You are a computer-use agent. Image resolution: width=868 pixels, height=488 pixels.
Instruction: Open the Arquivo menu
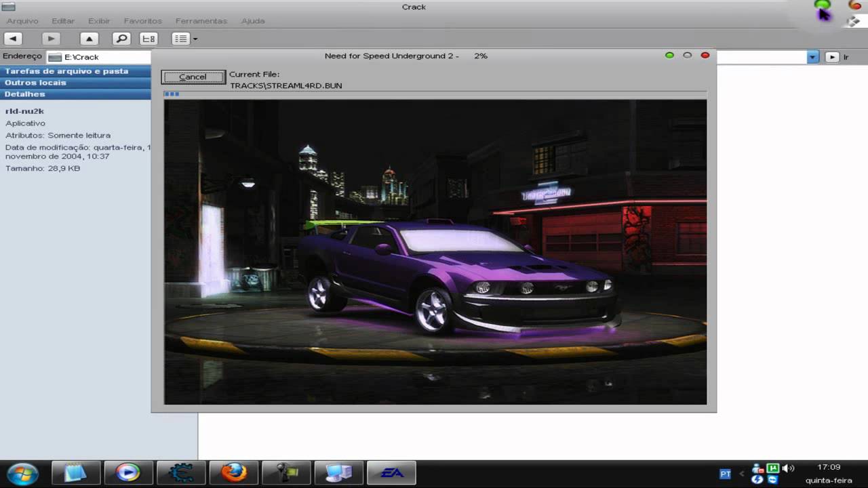pos(22,21)
